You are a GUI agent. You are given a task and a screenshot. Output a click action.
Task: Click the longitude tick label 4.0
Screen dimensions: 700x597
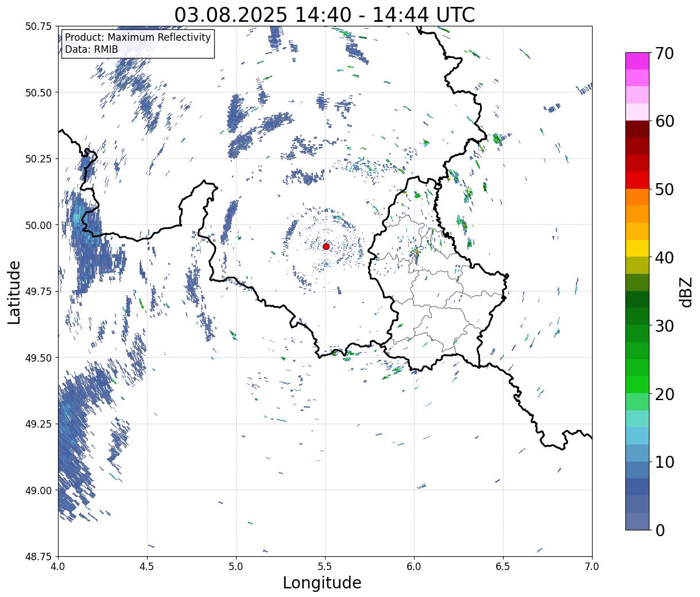click(x=58, y=566)
